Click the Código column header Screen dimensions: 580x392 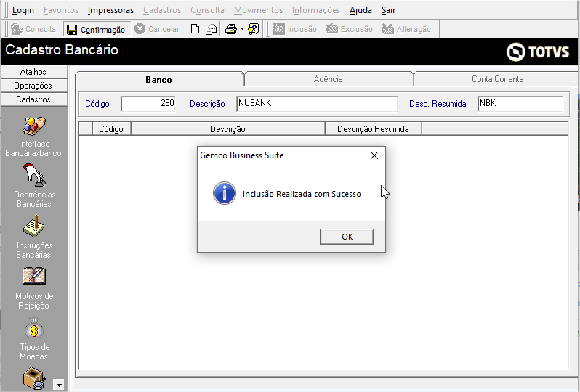(x=111, y=129)
